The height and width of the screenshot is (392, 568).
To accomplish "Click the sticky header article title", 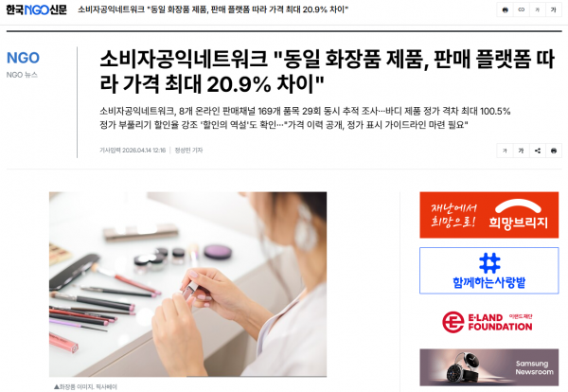I will coord(213,9).
